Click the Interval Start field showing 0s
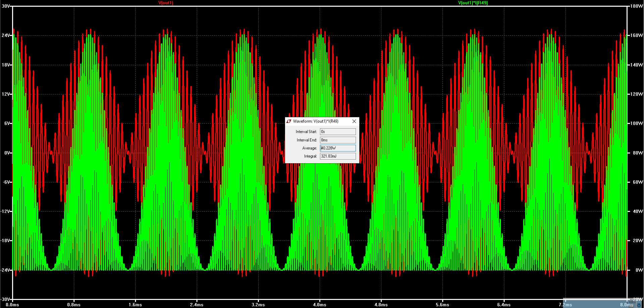This screenshot has height=308, width=644. pyautogui.click(x=338, y=132)
